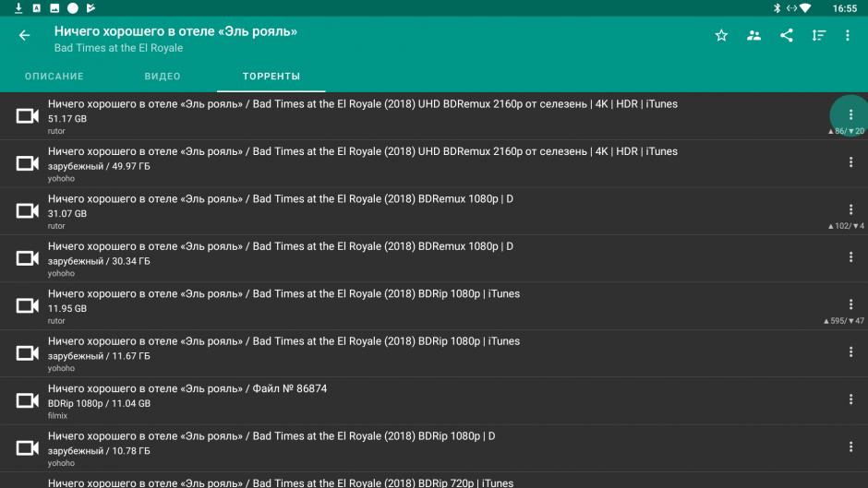Switch to the ОПИСАНИЕ tab
Screen dimensions: 868x488
click(x=54, y=77)
